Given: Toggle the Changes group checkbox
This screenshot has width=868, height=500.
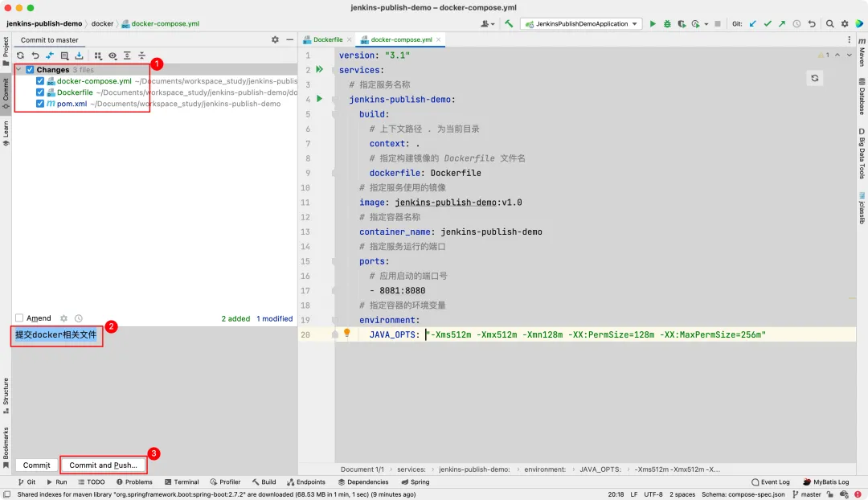Looking at the screenshot, I should coord(30,70).
